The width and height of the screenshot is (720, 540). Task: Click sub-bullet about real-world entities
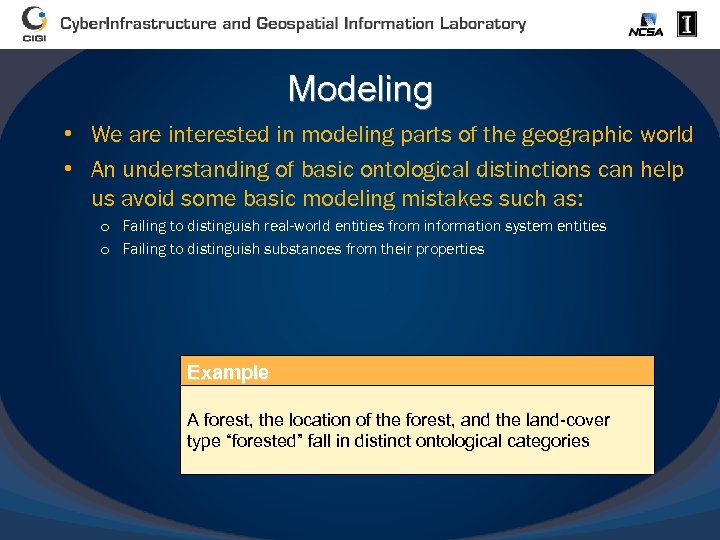click(364, 226)
